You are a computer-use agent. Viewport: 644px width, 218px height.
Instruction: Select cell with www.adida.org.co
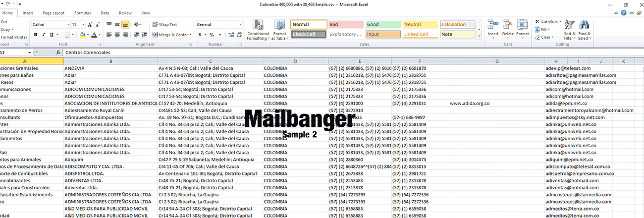click(496, 103)
